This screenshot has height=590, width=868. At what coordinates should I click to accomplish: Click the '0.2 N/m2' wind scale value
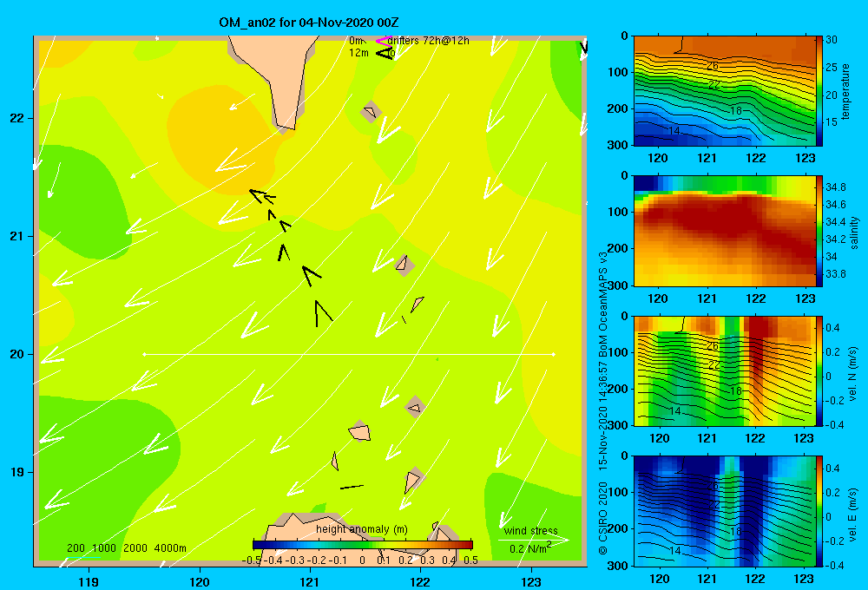(x=530, y=548)
